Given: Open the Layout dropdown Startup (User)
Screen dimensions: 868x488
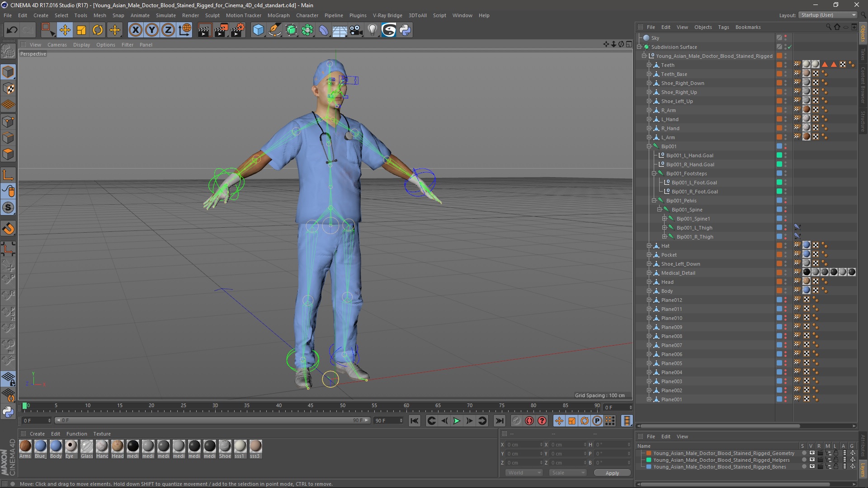Looking at the screenshot, I should point(828,15).
